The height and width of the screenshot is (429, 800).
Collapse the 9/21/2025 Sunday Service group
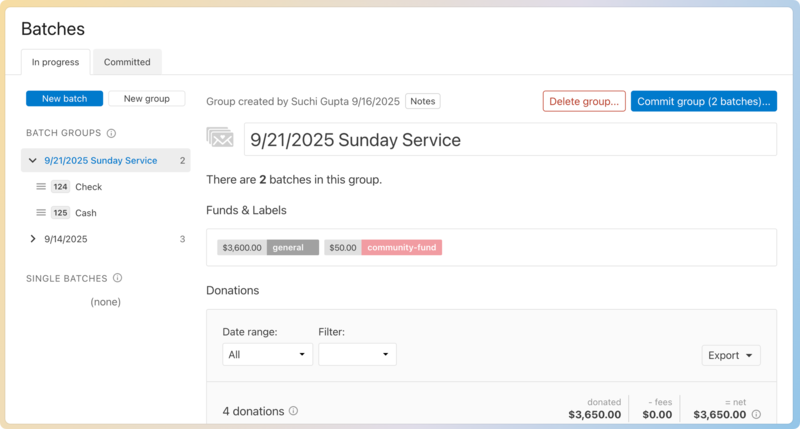[x=33, y=160]
